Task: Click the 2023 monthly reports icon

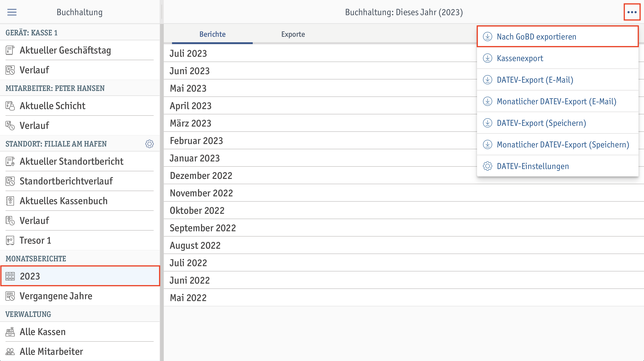Action: pos(10,276)
